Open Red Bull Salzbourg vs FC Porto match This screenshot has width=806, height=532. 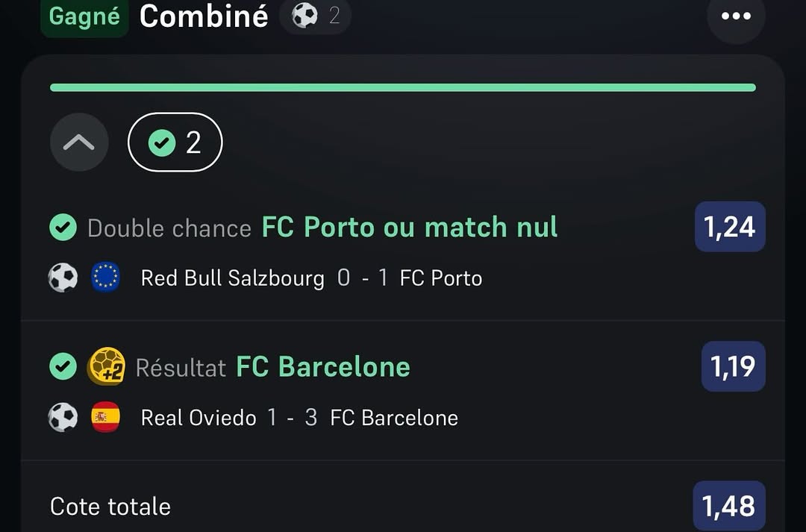[311, 278]
